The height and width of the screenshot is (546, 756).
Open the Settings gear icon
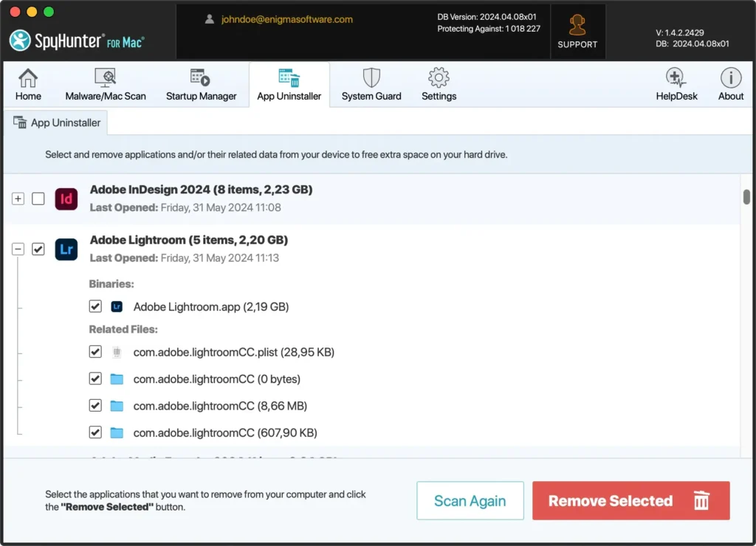pos(439,77)
